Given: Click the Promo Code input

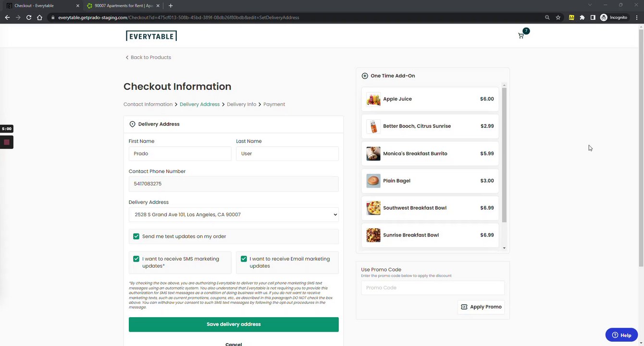Looking at the screenshot, I should click(433, 288).
